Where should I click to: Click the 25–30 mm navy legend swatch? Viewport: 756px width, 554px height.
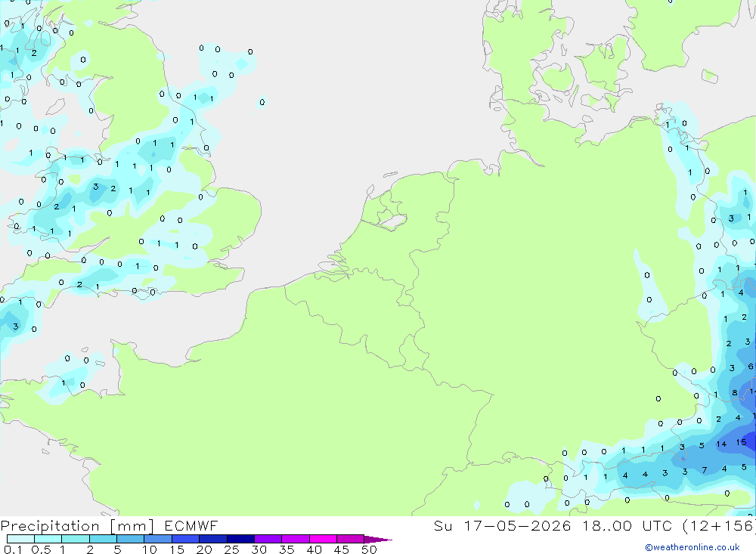pyautogui.click(x=240, y=539)
